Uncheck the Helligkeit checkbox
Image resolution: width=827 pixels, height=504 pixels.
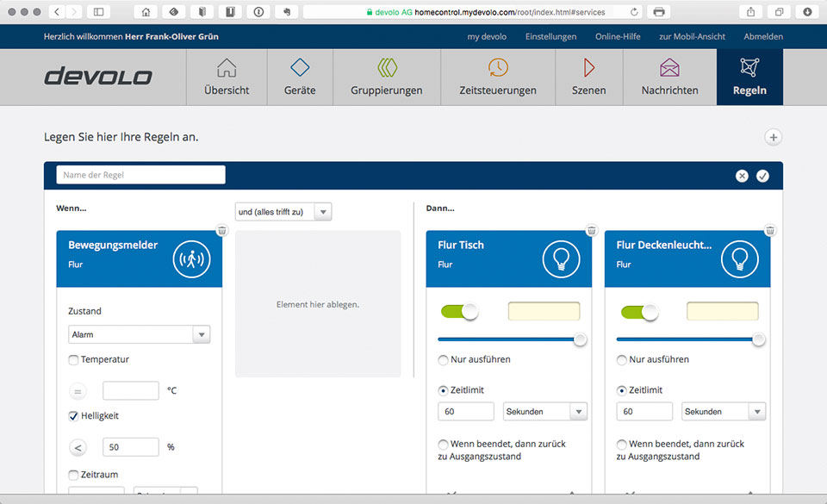point(73,416)
